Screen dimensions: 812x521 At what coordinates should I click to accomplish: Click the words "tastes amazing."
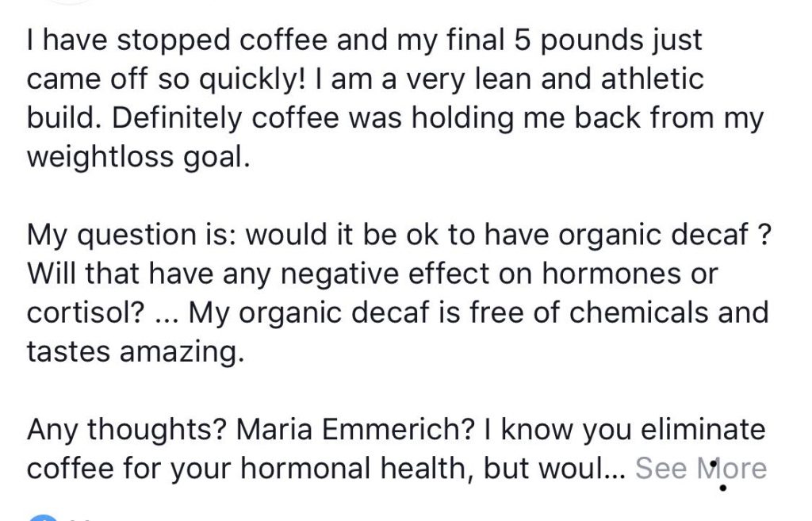click(x=135, y=351)
